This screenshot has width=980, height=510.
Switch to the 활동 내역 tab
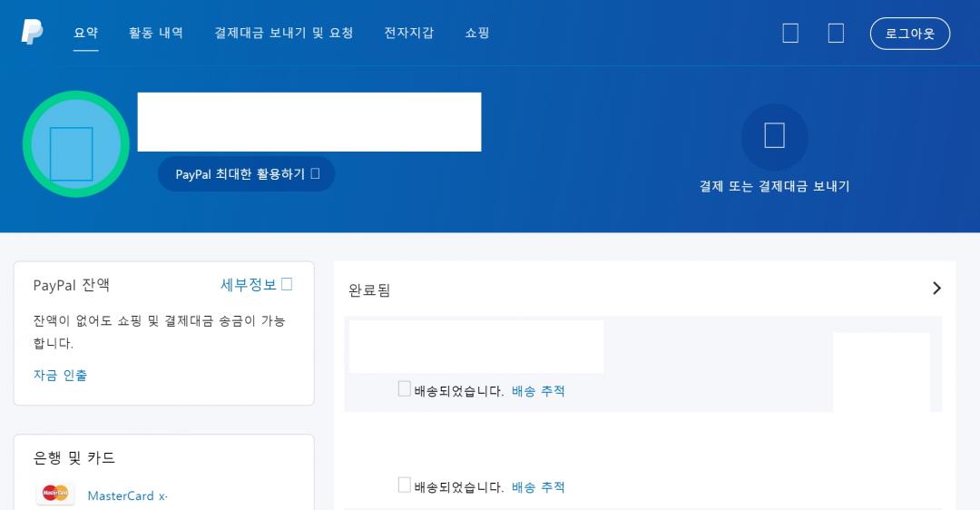pos(156,33)
